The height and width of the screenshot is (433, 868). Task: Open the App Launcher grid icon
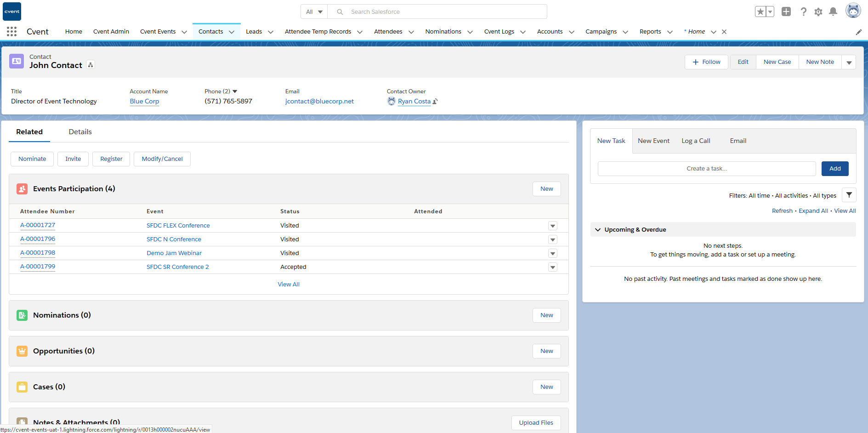coord(11,31)
